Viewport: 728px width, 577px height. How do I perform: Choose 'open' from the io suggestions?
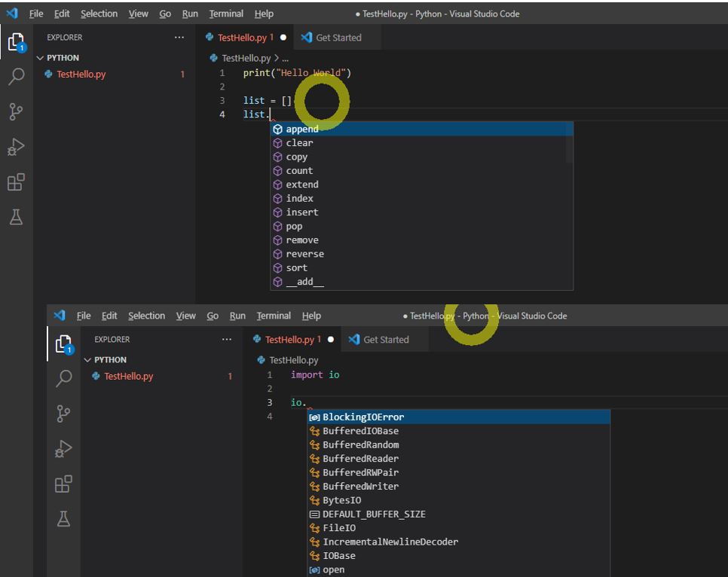click(x=459, y=570)
